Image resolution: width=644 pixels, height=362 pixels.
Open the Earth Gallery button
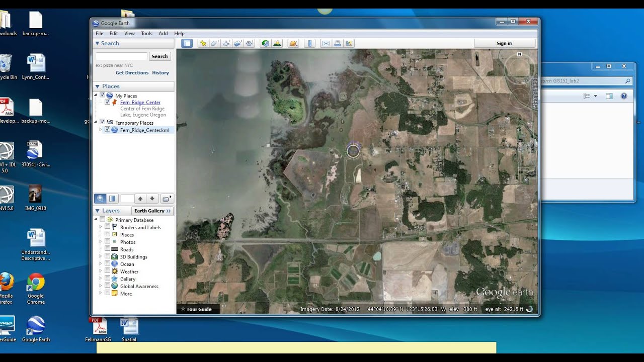[152, 211]
